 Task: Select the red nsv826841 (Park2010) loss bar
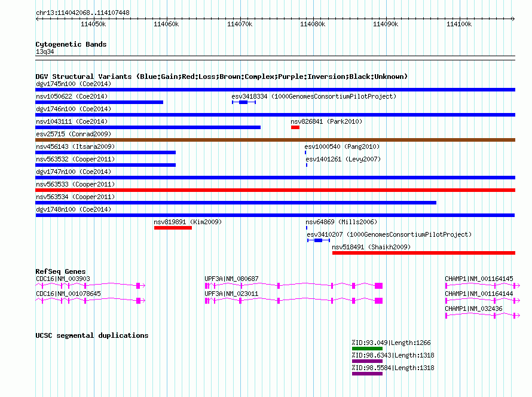click(295, 127)
